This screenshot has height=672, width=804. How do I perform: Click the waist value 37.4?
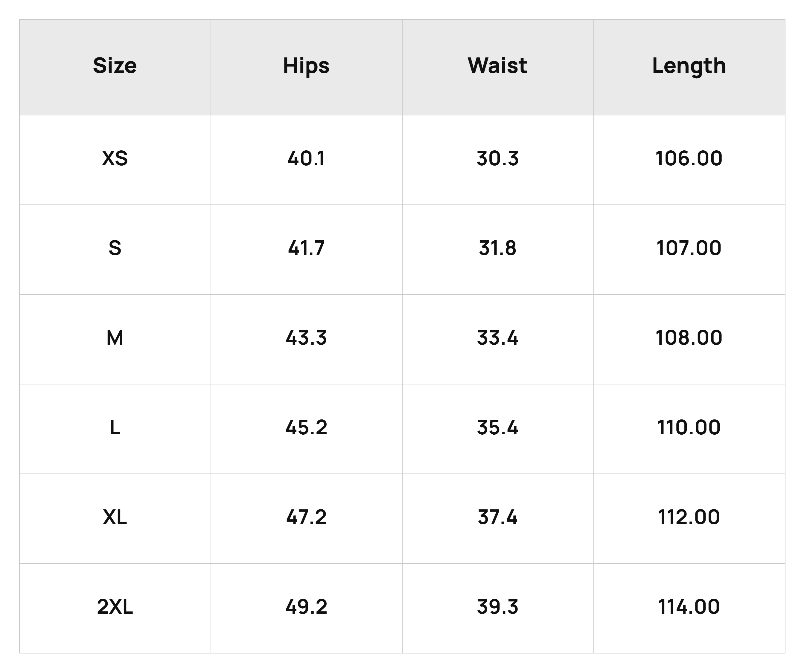tap(497, 517)
